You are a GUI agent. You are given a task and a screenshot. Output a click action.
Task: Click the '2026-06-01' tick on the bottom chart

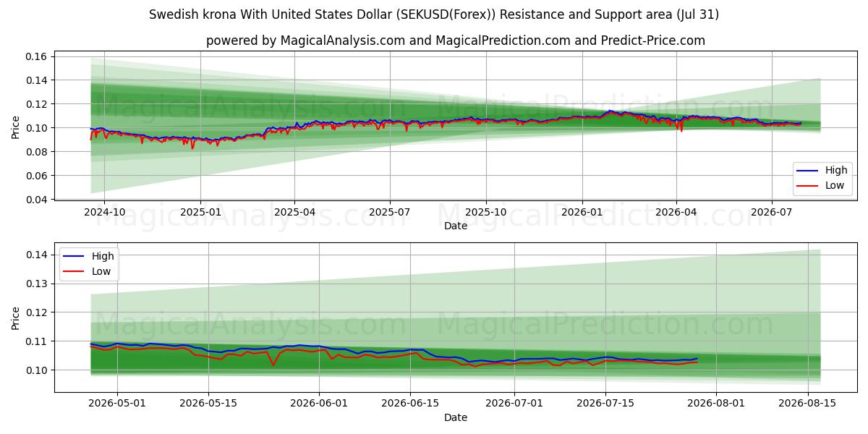point(319,404)
